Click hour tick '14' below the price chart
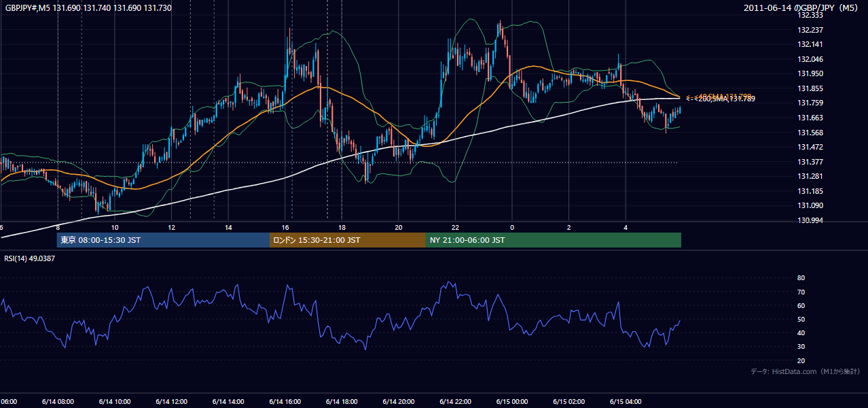Viewport: 868px width, 408px height. point(228,228)
